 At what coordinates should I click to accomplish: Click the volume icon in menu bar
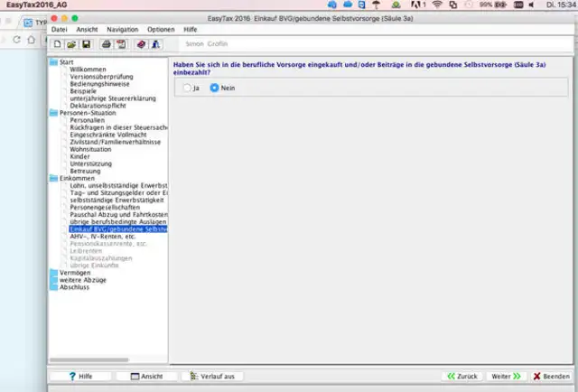click(531, 5)
